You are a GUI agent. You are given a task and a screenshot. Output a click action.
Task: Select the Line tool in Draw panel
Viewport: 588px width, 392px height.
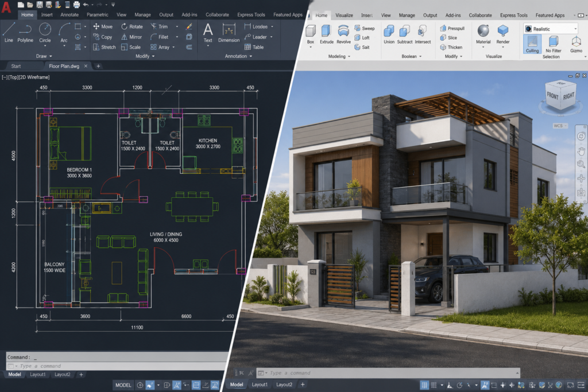[x=9, y=32]
